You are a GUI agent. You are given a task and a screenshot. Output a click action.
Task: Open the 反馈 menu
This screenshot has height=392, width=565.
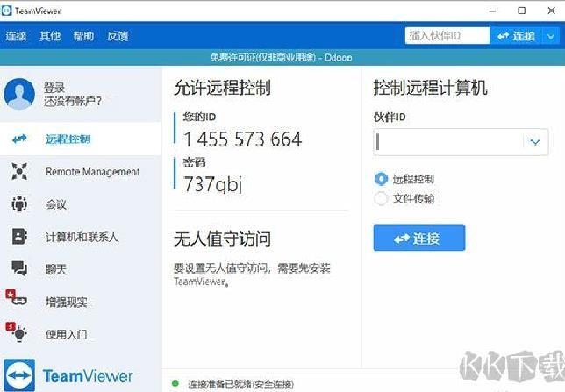[118, 36]
